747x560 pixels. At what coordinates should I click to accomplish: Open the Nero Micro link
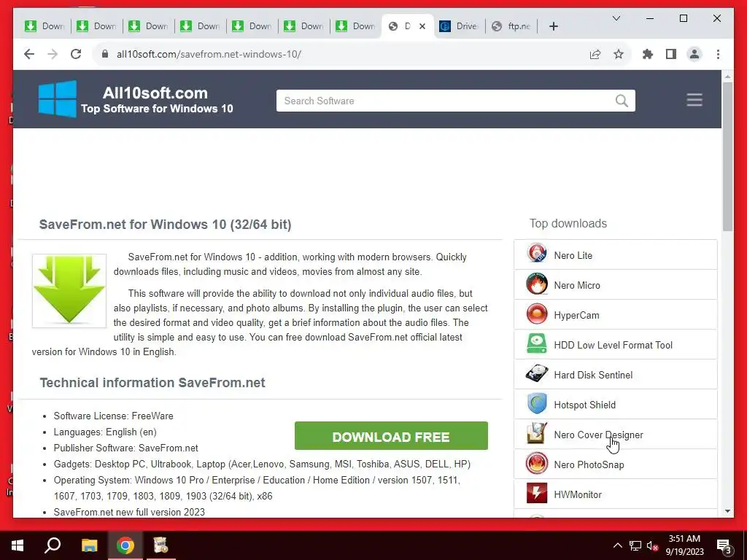pyautogui.click(x=577, y=286)
